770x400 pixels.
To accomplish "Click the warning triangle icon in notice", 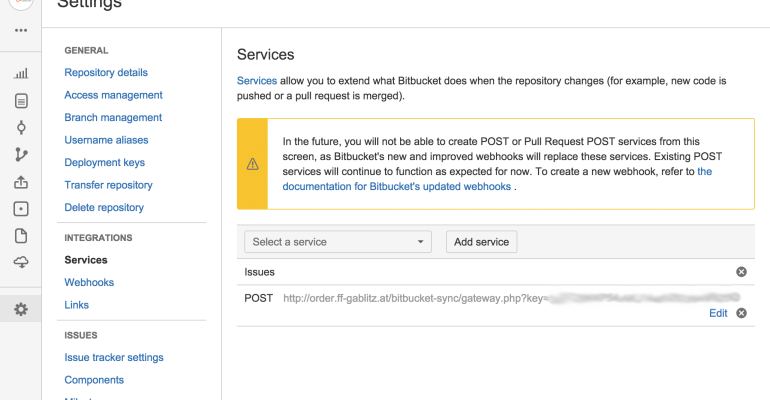I will 252,164.
